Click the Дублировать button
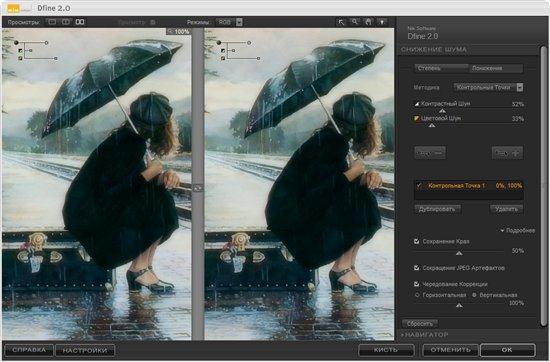 pos(437,209)
